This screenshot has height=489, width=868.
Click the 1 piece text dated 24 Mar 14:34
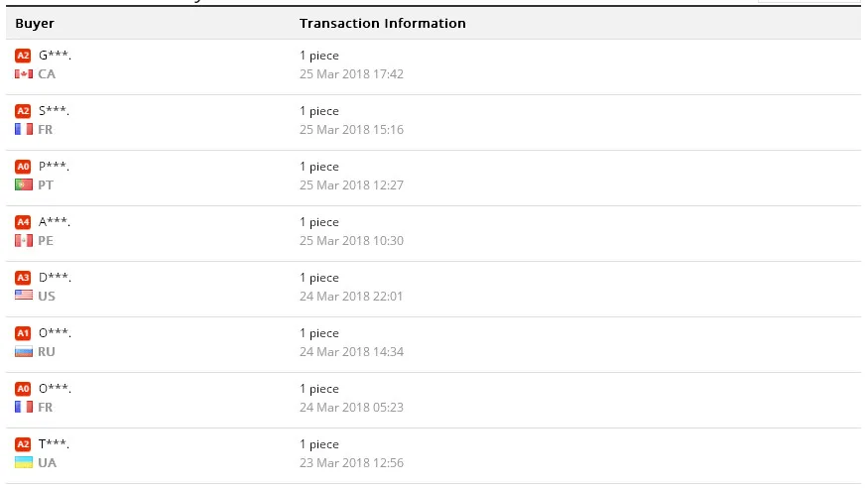(x=319, y=333)
